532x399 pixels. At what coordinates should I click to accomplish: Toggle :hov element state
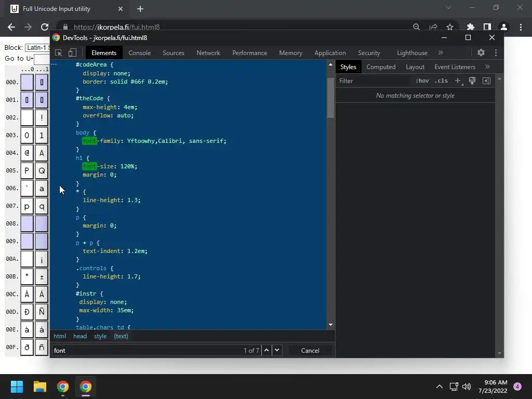(x=422, y=81)
